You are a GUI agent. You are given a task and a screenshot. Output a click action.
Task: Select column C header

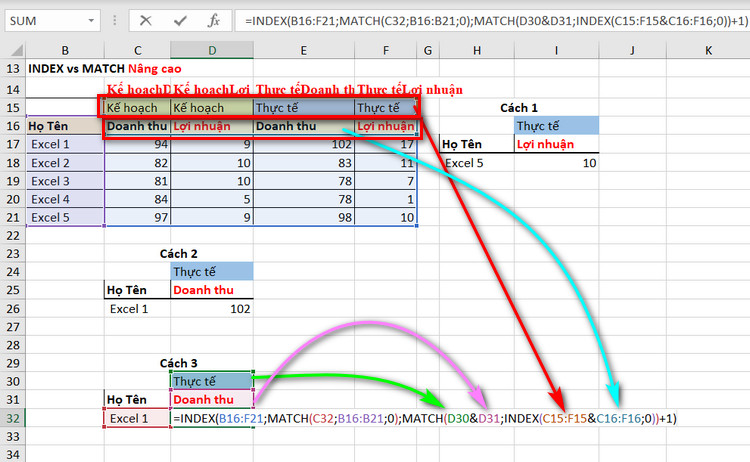(x=137, y=50)
